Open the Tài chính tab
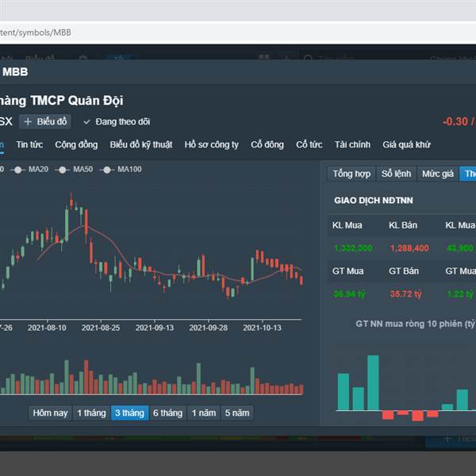 tap(352, 144)
